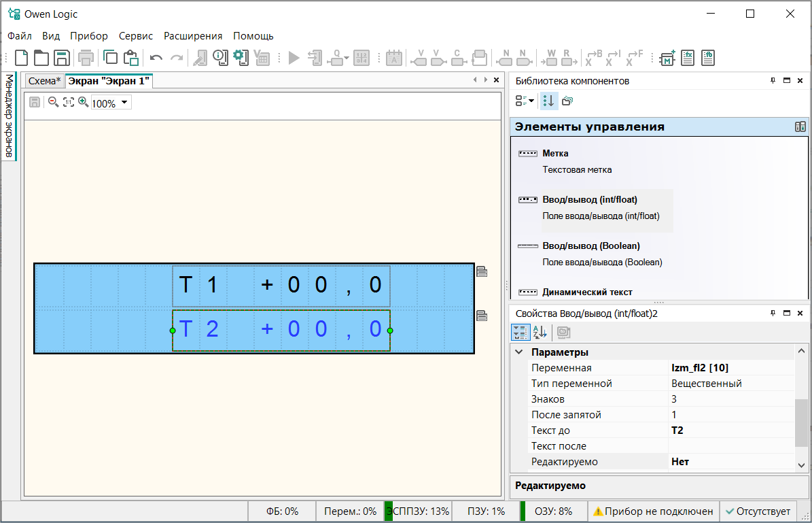Open device settings gear icon

(x=240, y=58)
